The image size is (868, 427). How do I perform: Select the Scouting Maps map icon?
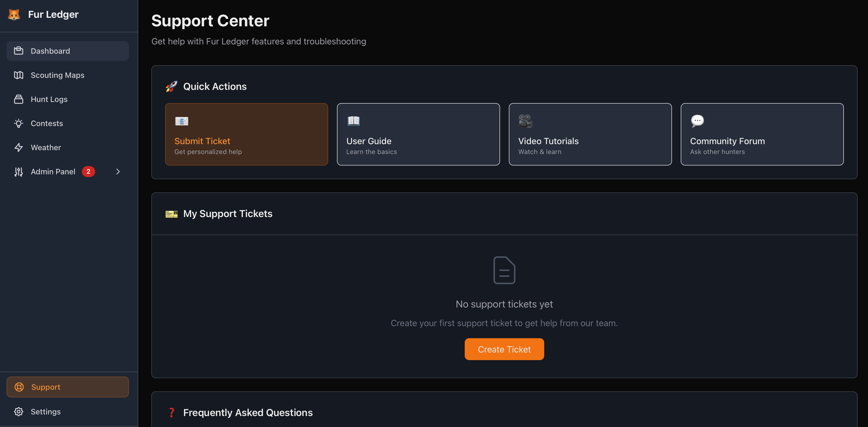click(x=19, y=75)
